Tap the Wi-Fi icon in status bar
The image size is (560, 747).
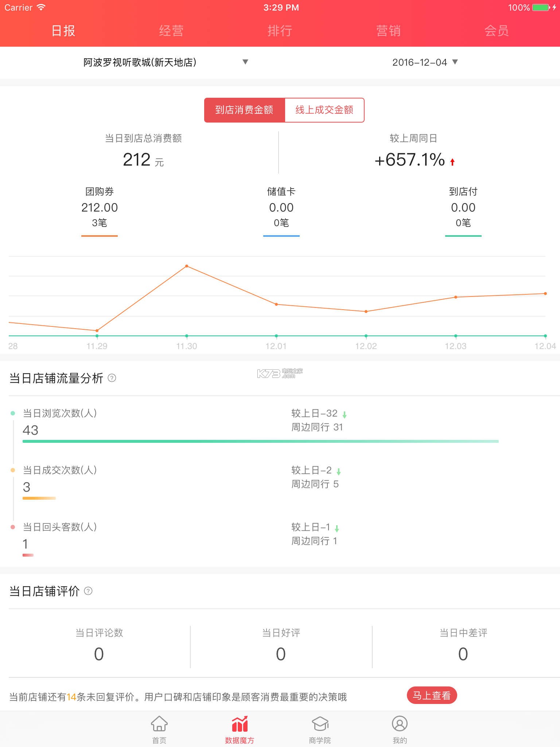(x=41, y=7)
